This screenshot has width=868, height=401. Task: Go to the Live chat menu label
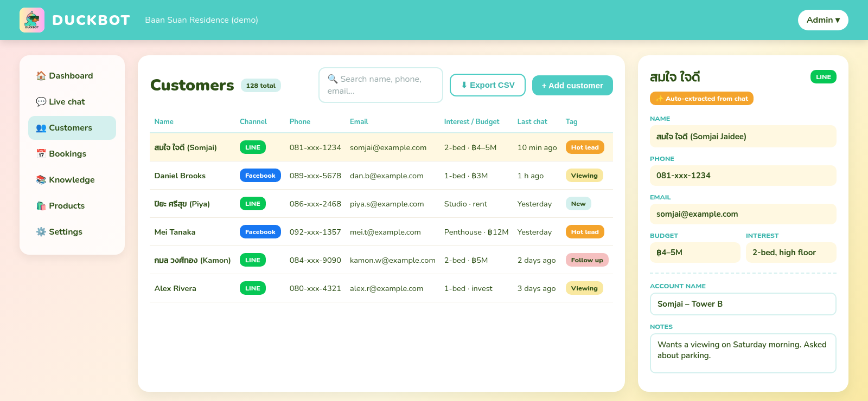[x=67, y=102]
